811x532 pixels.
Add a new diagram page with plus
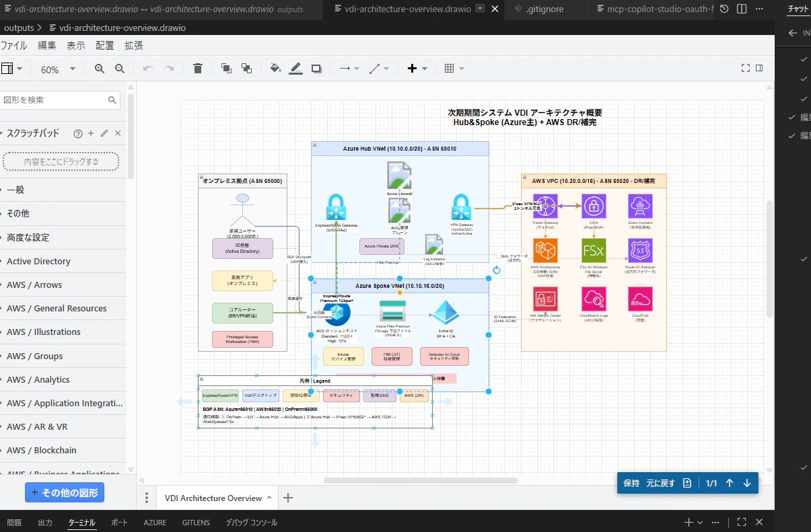point(288,498)
